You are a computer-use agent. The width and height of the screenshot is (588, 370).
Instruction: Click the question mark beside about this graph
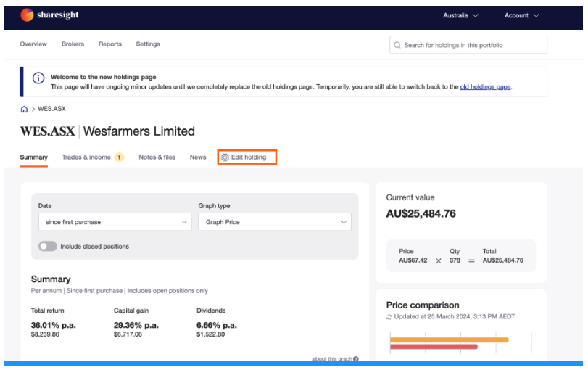[356, 359]
